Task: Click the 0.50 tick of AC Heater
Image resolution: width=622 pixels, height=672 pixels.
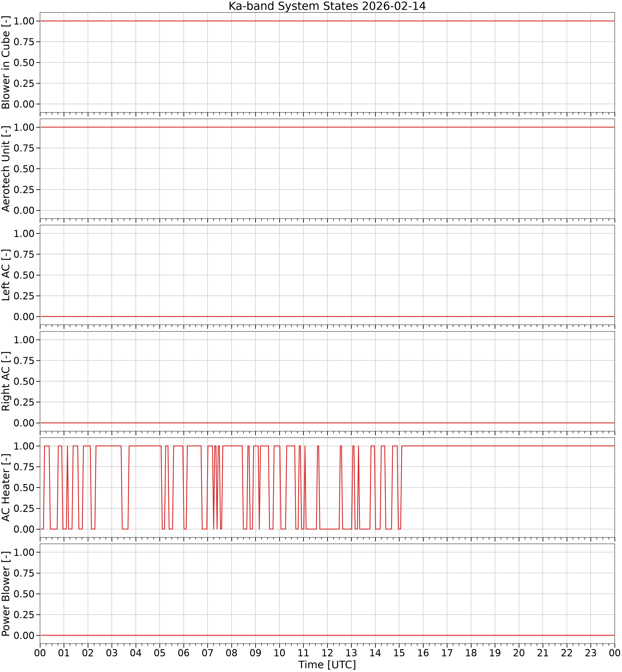Action: [x=24, y=487]
